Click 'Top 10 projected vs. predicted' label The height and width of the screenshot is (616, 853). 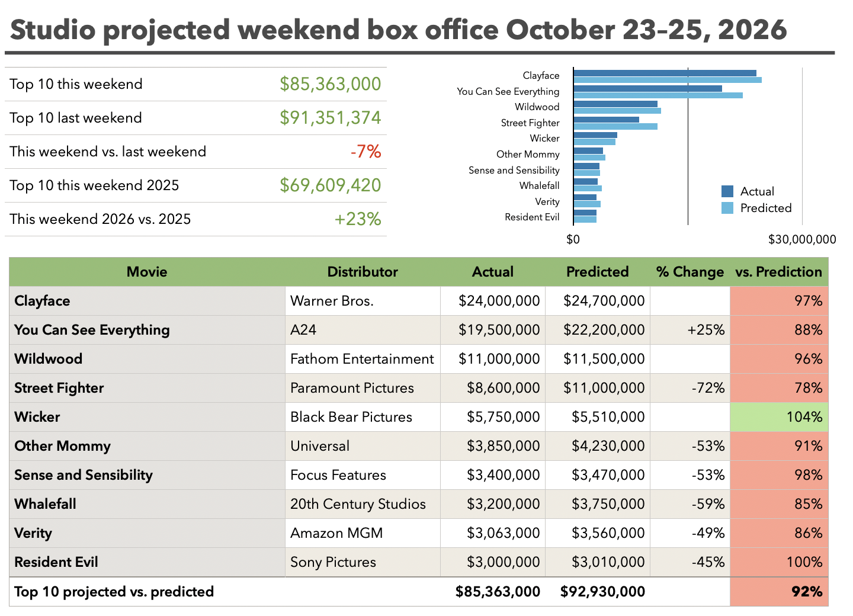coord(114,592)
